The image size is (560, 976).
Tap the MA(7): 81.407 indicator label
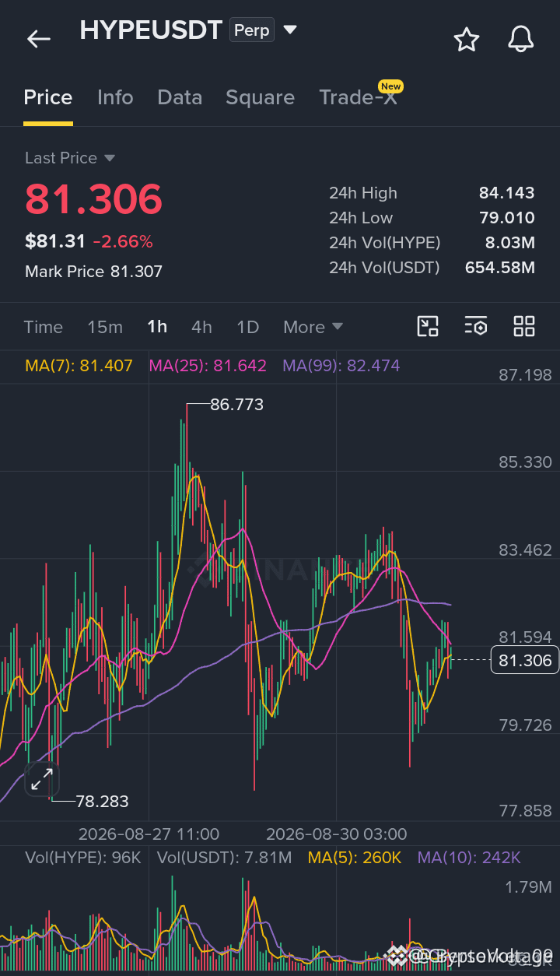click(x=79, y=366)
